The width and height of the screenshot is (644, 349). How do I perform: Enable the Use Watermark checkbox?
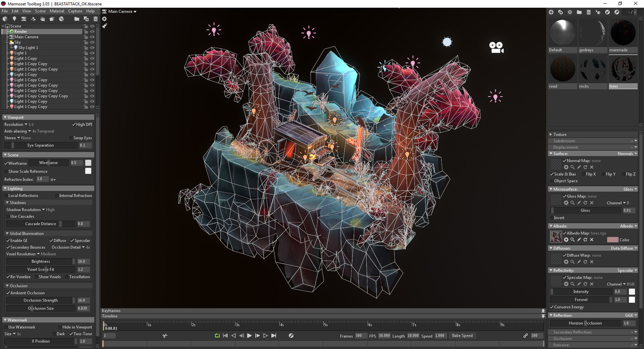6,327
